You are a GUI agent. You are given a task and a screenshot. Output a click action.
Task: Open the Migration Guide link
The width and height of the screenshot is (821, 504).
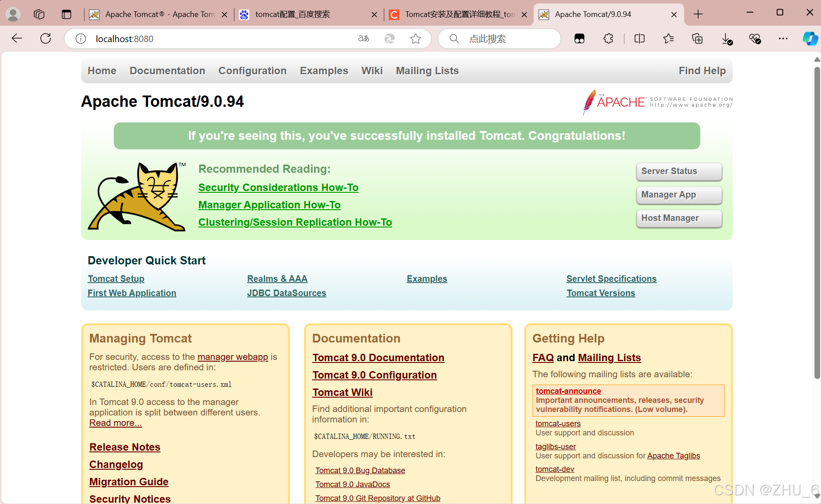129,482
